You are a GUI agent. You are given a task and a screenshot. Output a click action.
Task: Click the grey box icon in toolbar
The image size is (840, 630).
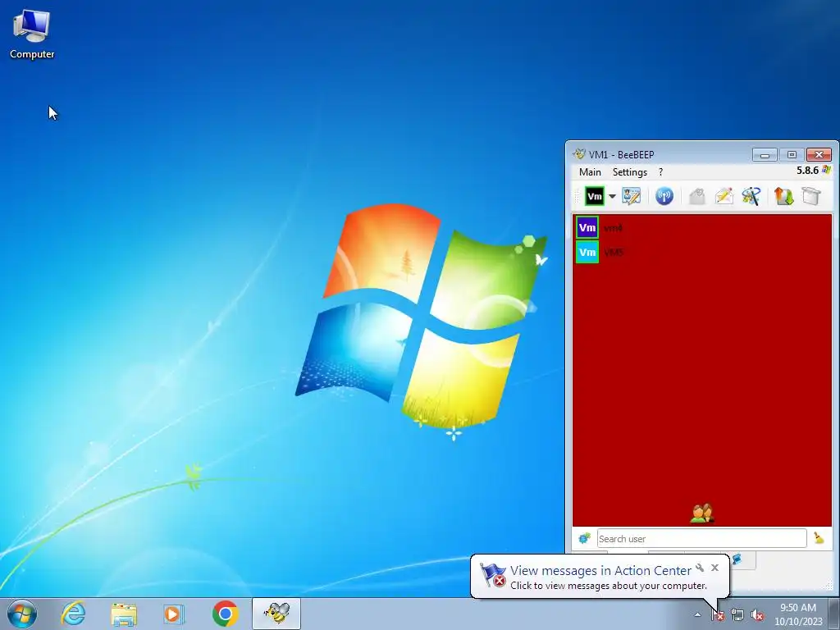[x=811, y=196]
